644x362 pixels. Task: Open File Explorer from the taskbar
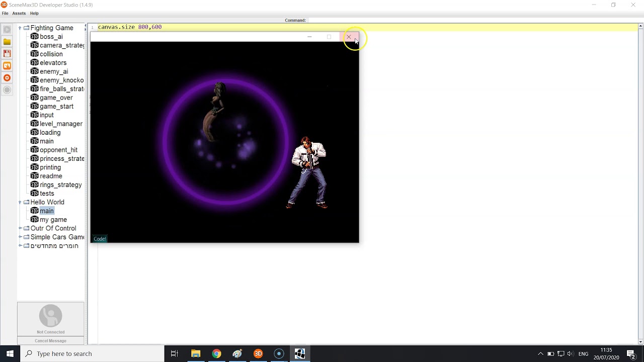click(x=196, y=353)
